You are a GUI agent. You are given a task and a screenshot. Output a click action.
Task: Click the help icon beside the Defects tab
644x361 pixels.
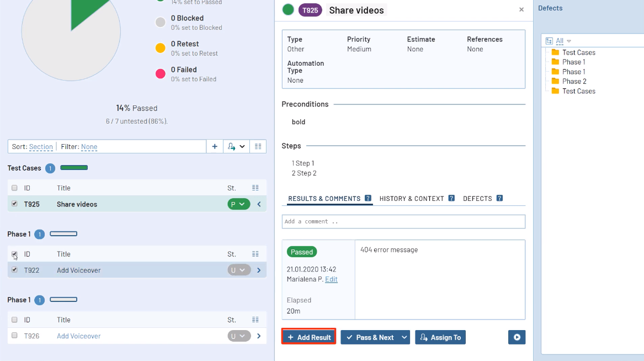pyautogui.click(x=499, y=198)
